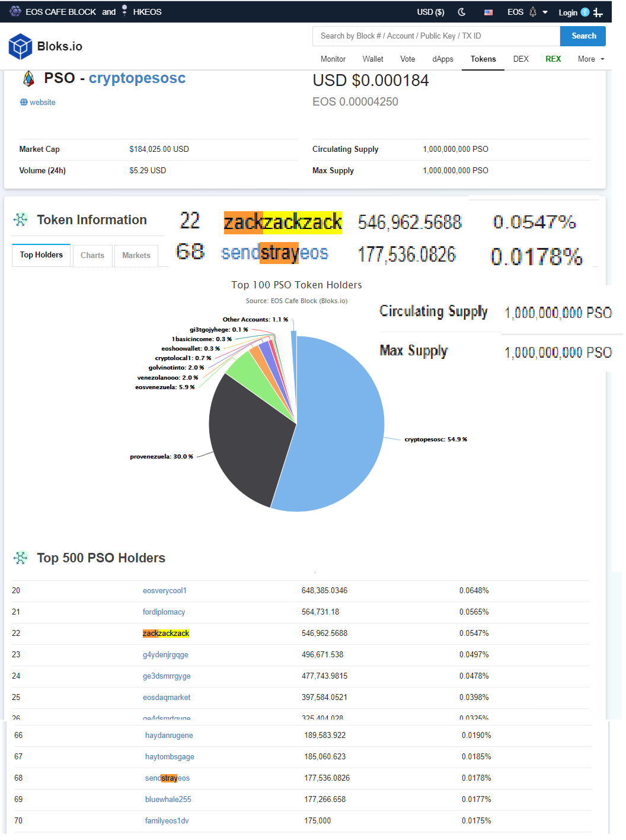Open the zackzackzack holder account in list
626x840 pixels.
(166, 634)
